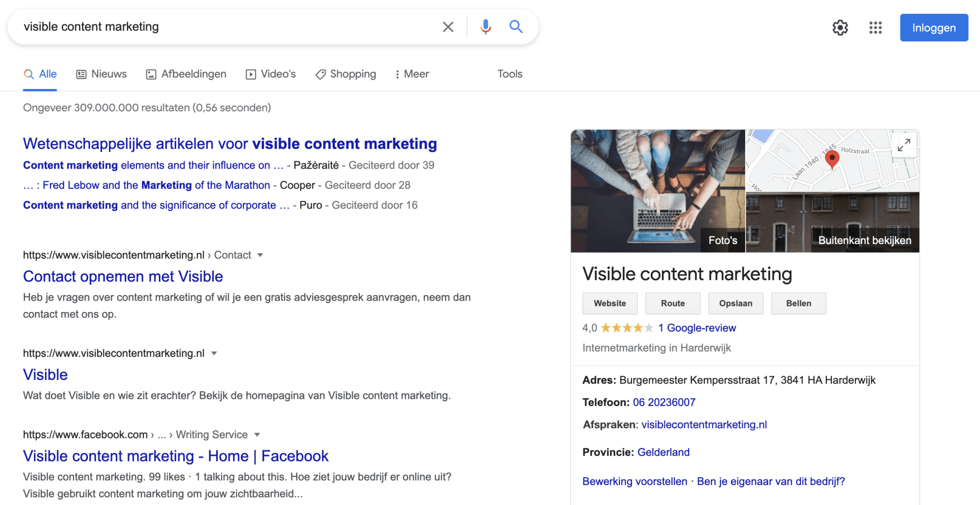
Task: Expand the arrow next to visiblecontentmarketing.nl URL
Action: (x=214, y=353)
